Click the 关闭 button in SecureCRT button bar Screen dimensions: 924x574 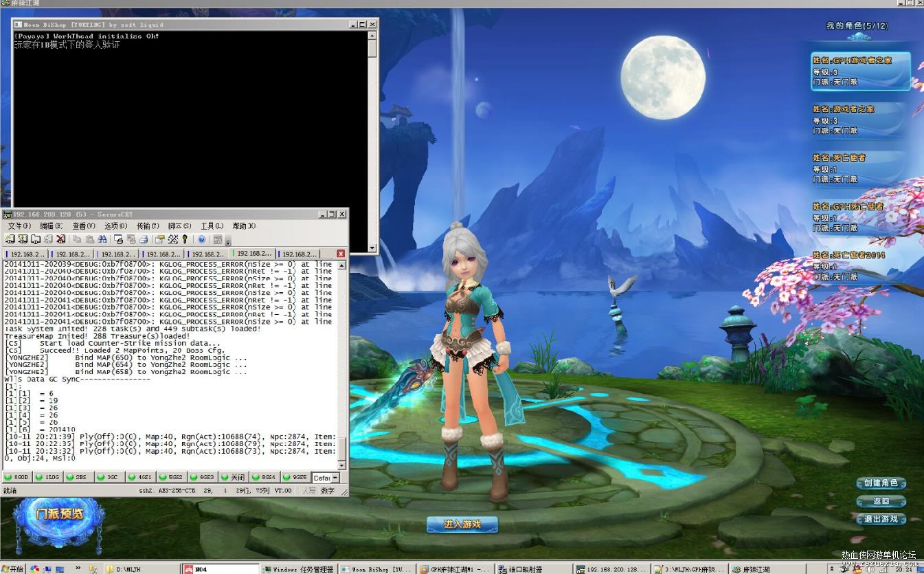tap(234, 477)
